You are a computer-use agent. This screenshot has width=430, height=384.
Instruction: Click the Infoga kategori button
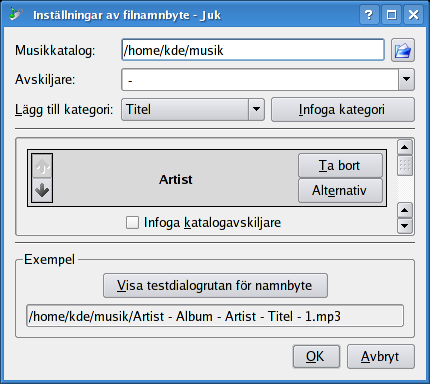coord(343,109)
